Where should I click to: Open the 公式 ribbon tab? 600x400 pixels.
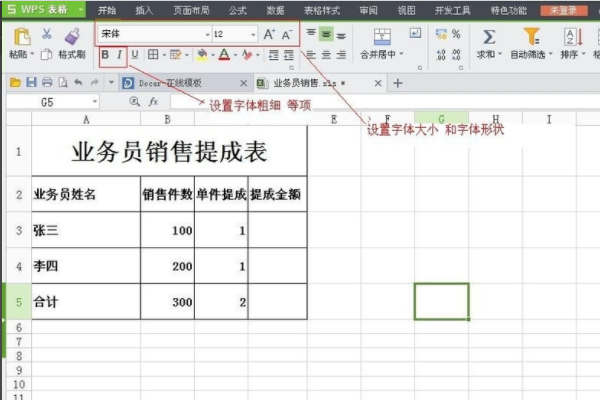[238, 10]
